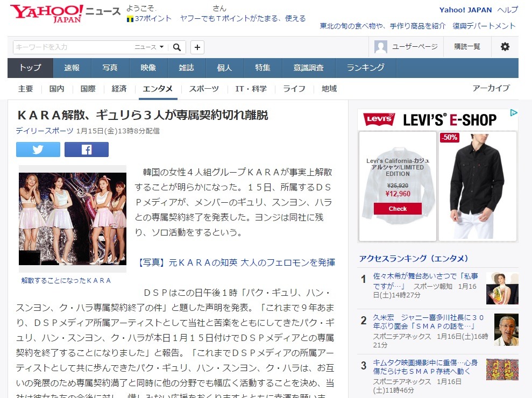Click the 東北の旬の食べ物や promo link
The image size is (532, 398).
point(382,26)
